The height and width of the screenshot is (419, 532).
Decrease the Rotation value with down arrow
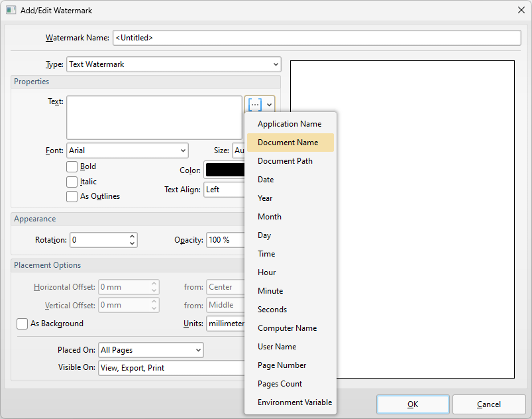tap(133, 243)
